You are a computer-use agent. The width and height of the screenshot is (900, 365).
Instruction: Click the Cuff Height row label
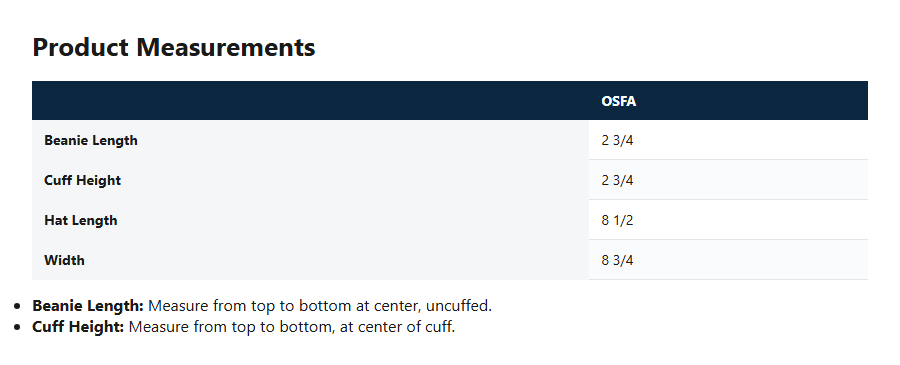click(x=83, y=180)
